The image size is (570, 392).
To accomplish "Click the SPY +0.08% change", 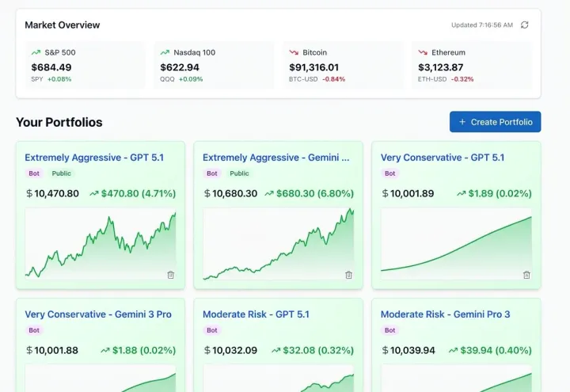I will (51, 79).
